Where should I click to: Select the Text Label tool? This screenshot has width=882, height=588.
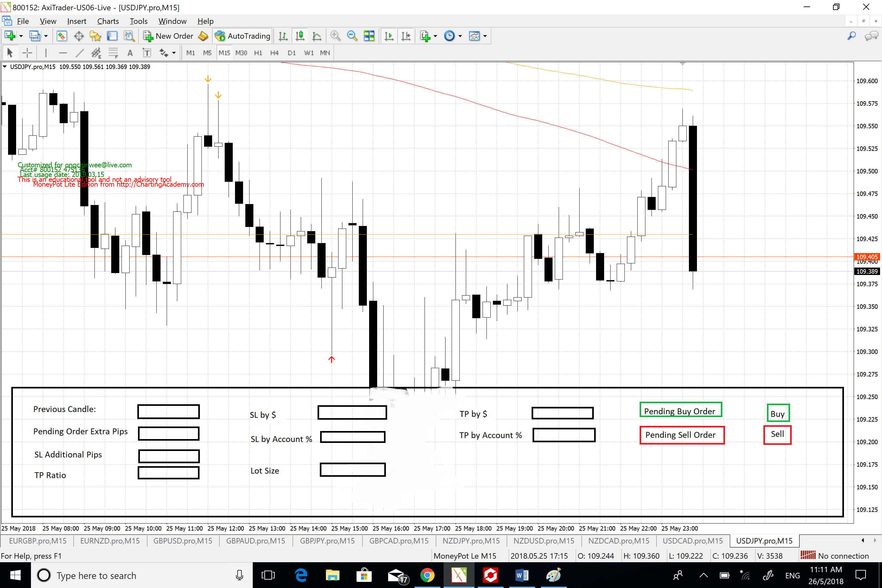pos(147,53)
